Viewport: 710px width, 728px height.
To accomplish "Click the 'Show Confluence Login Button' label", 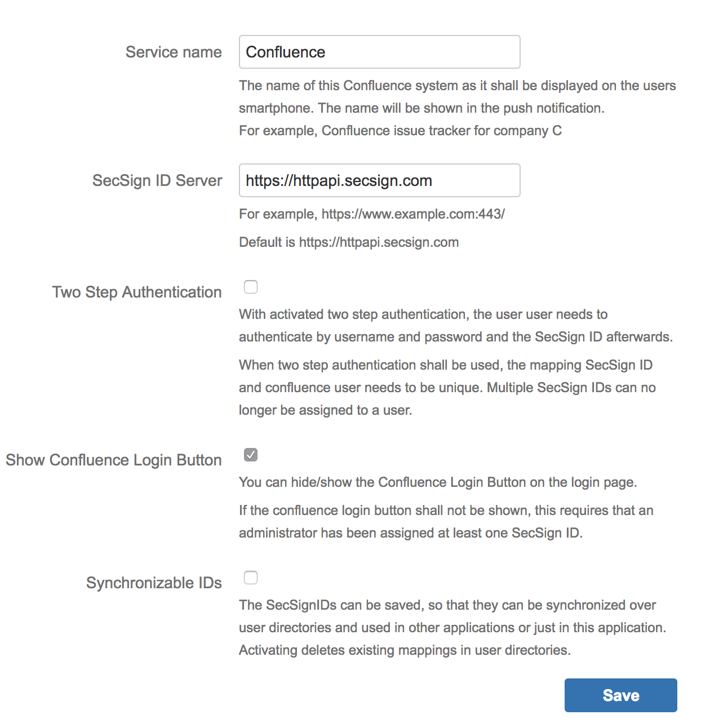I will coord(113,460).
